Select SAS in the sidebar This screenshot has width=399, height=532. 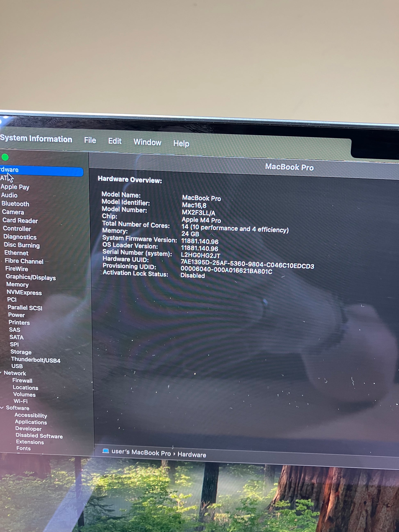pos(15,330)
